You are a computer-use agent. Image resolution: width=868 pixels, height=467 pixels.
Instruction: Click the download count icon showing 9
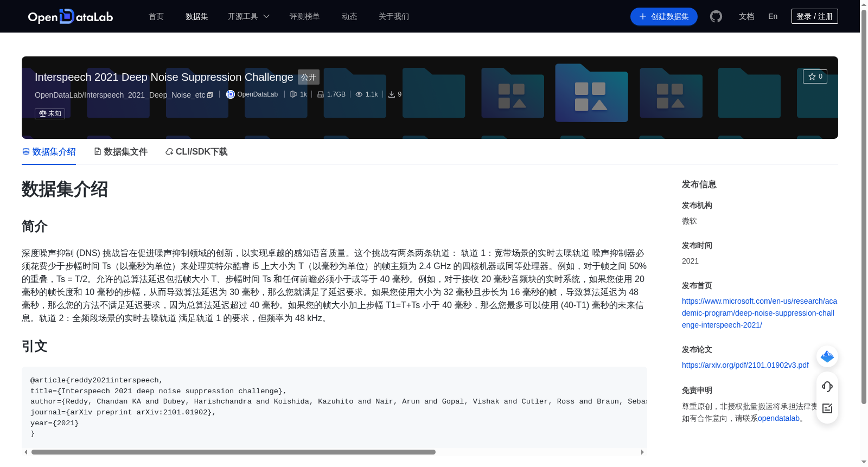[392, 94]
